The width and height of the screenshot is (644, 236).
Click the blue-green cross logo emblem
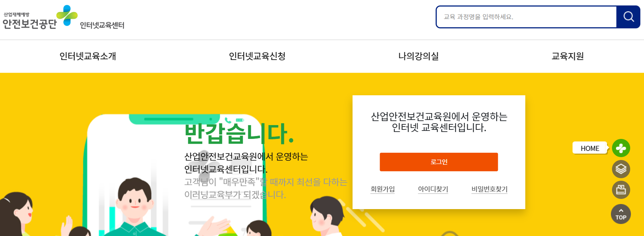[67, 15]
